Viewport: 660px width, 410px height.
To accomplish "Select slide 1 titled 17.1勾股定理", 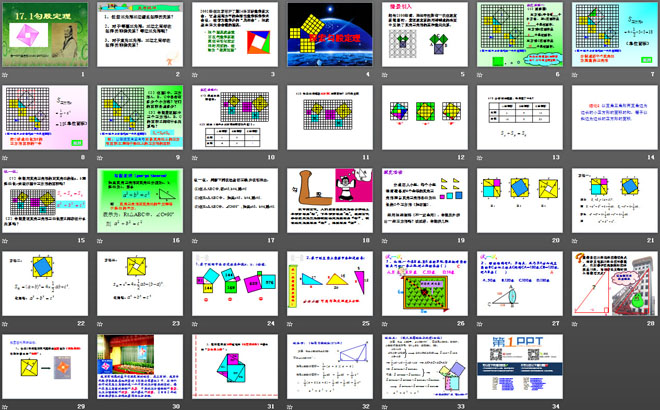I will tap(45, 35).
